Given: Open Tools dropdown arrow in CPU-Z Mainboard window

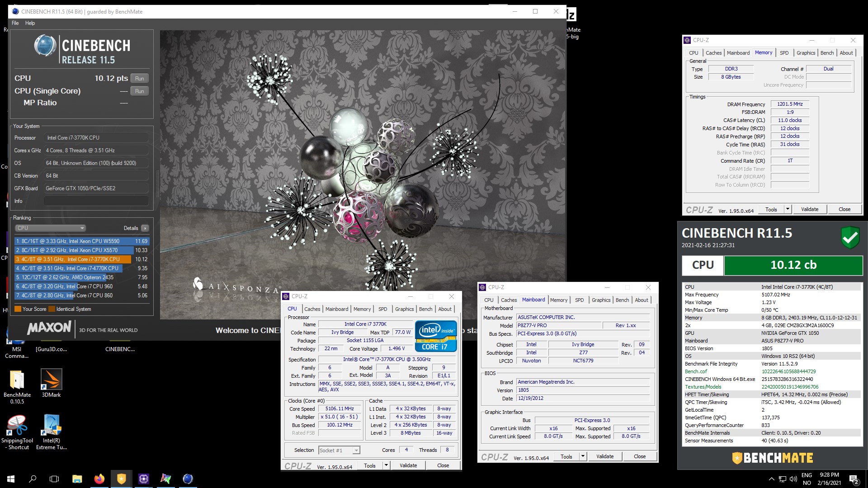Looking at the screenshot, I should [x=583, y=456].
